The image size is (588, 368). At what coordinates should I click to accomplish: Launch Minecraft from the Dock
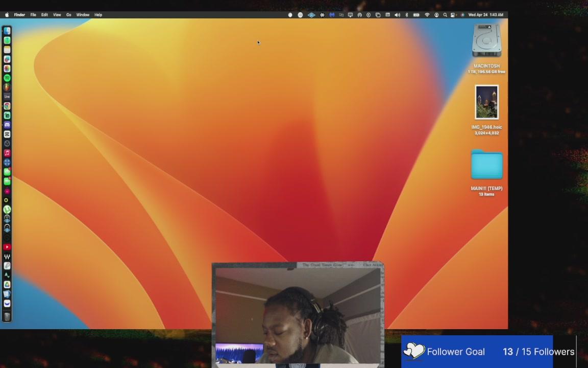(7, 172)
